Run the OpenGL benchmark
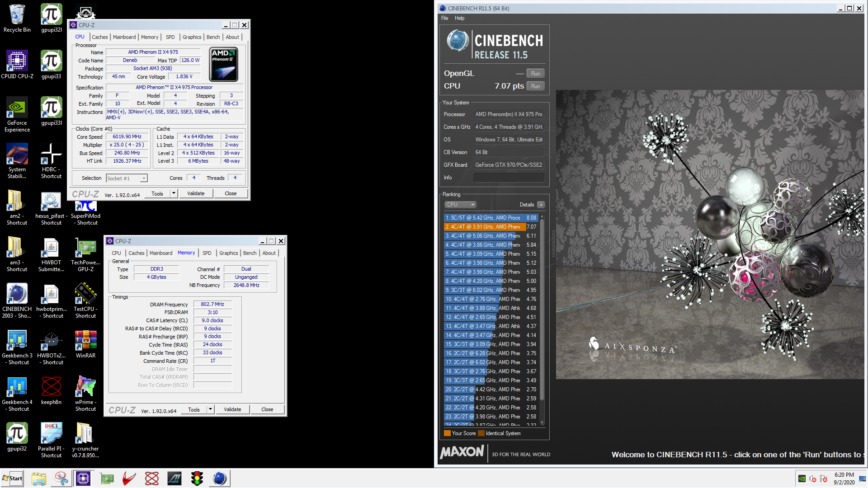 tap(535, 73)
